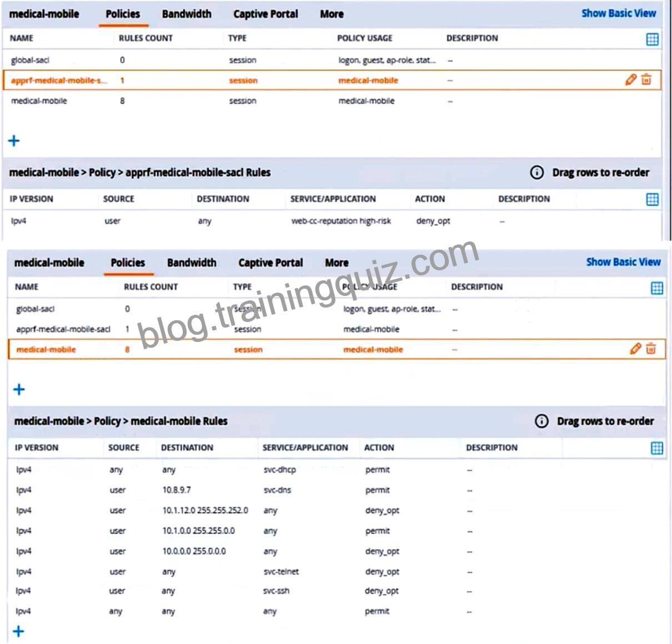The image size is (672, 644).
Task: Open the Captive Portal tab in the lower panel
Action: tap(270, 263)
